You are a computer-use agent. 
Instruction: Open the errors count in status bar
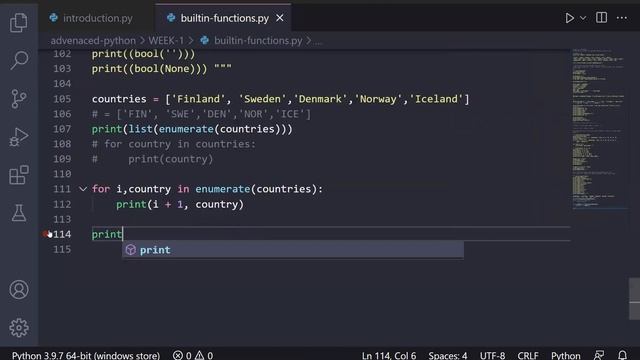click(x=182, y=356)
